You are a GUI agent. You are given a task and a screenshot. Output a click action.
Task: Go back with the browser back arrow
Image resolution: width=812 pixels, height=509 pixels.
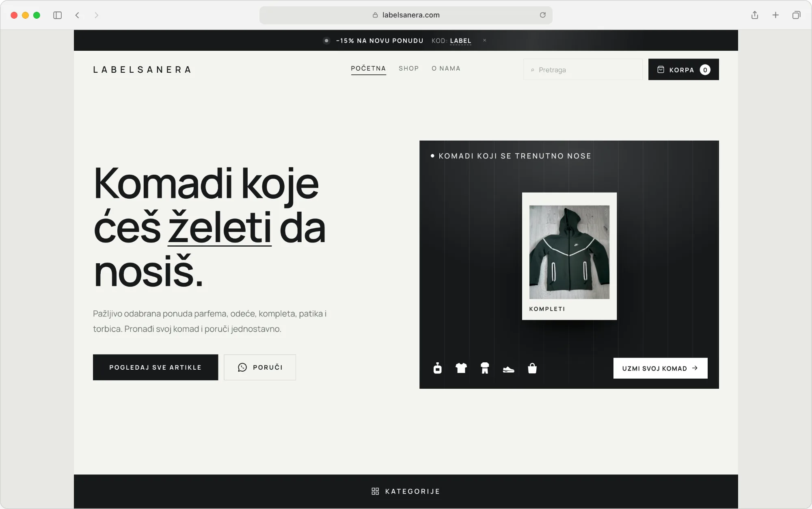tap(77, 15)
